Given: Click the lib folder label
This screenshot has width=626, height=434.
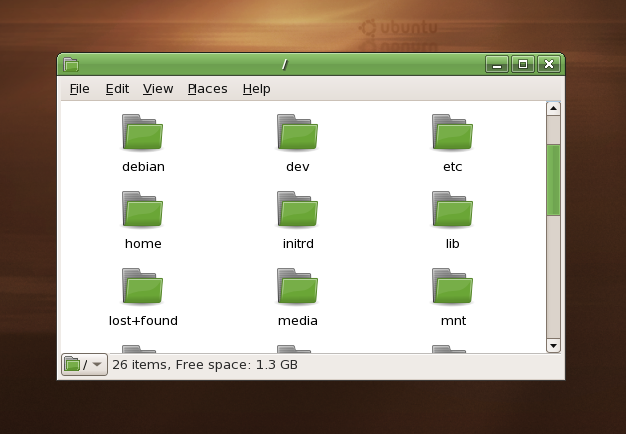Looking at the screenshot, I should [x=452, y=244].
